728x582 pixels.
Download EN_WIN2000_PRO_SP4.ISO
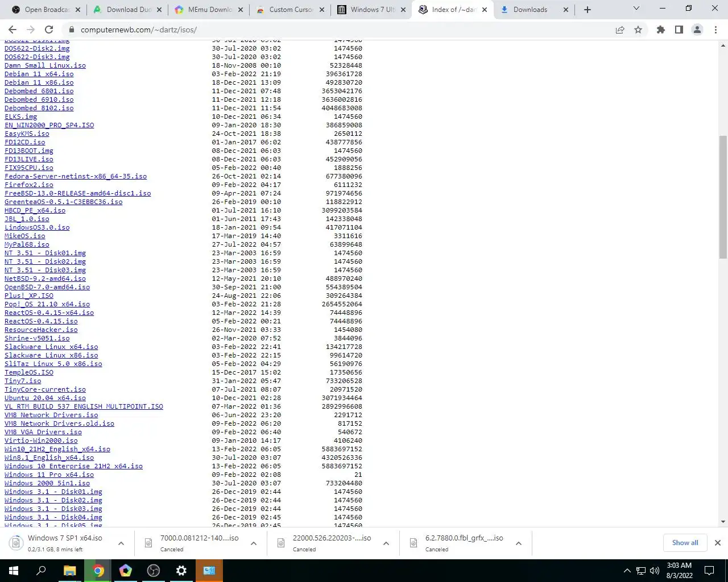pyautogui.click(x=49, y=125)
